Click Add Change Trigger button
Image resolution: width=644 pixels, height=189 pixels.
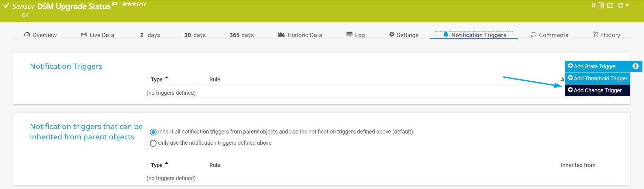click(x=597, y=90)
